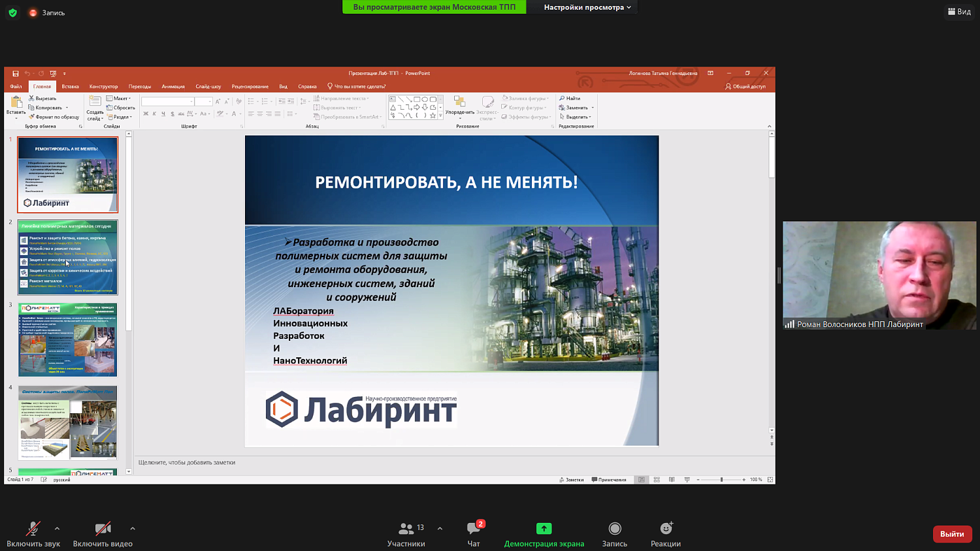Viewport: 980px width, 551px height.
Task: Select the rectangle shape in shapes gallery
Action: 417,99
